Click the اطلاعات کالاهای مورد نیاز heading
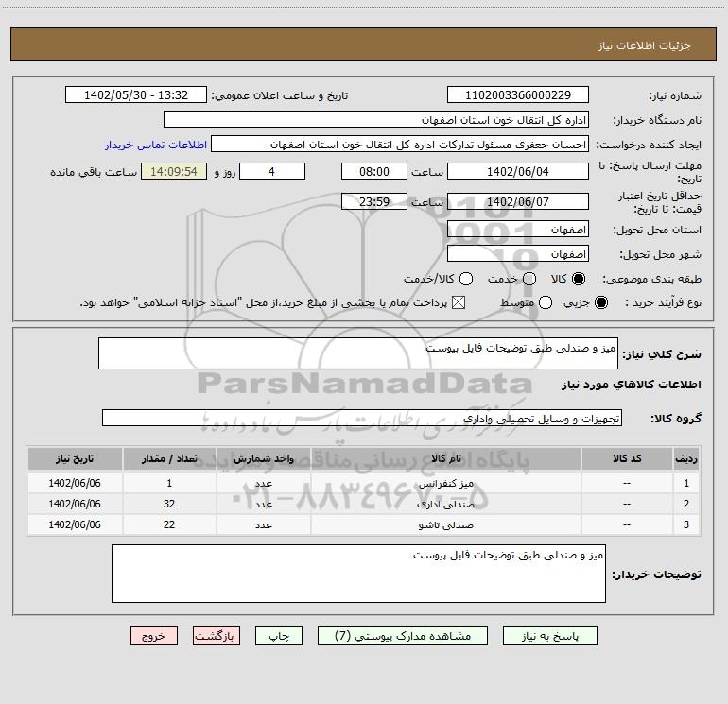 (x=631, y=385)
